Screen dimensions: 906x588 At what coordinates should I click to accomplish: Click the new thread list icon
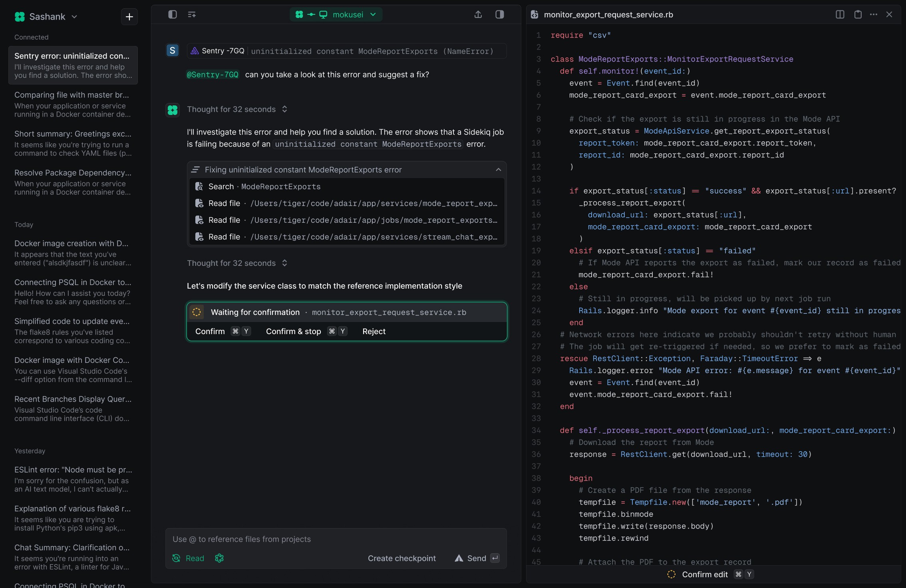[x=192, y=15]
